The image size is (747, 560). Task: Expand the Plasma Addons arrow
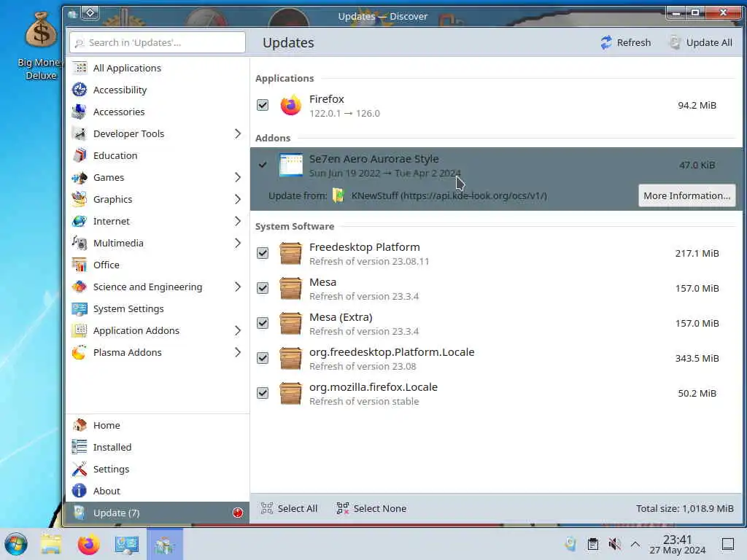pyautogui.click(x=238, y=352)
